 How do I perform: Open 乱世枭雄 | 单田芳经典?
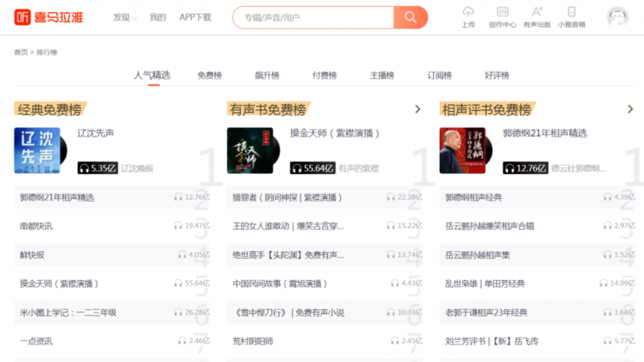coord(485,283)
